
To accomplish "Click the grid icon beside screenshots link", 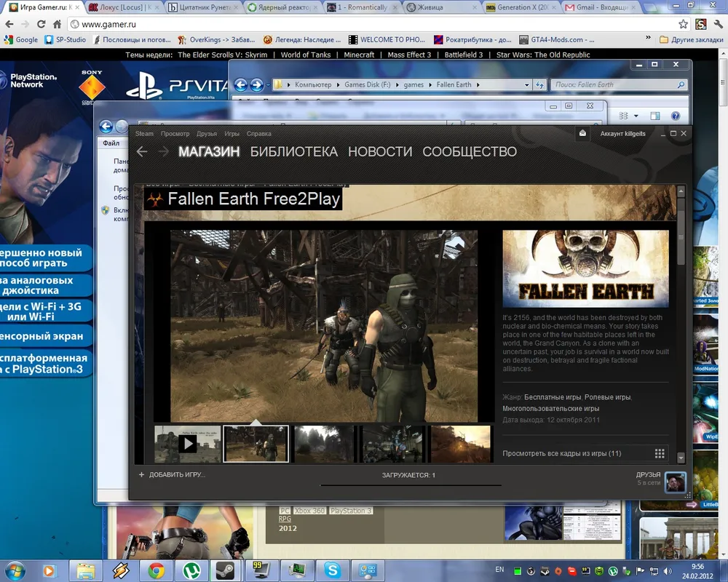I will [x=660, y=453].
